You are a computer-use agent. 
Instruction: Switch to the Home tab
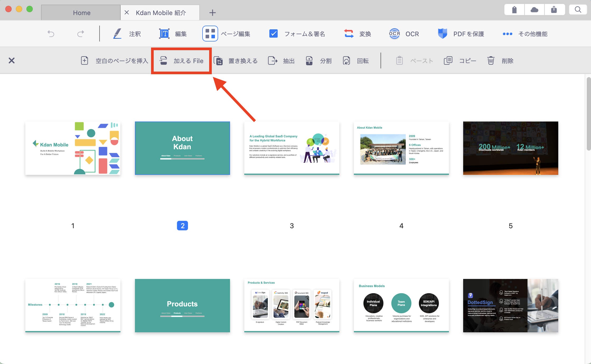coord(81,13)
